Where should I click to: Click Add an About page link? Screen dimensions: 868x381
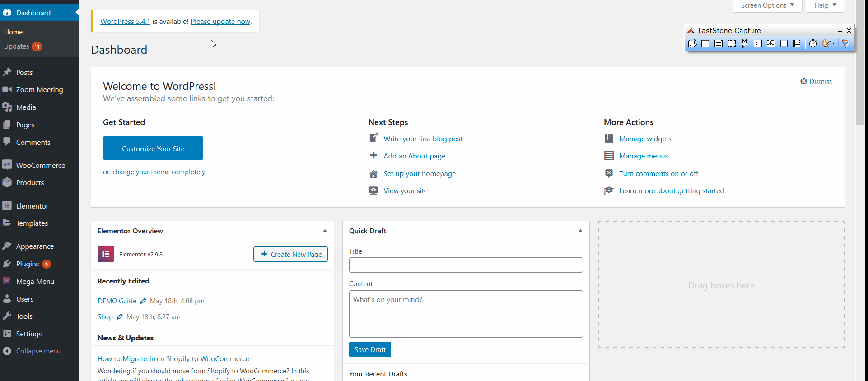pos(415,156)
